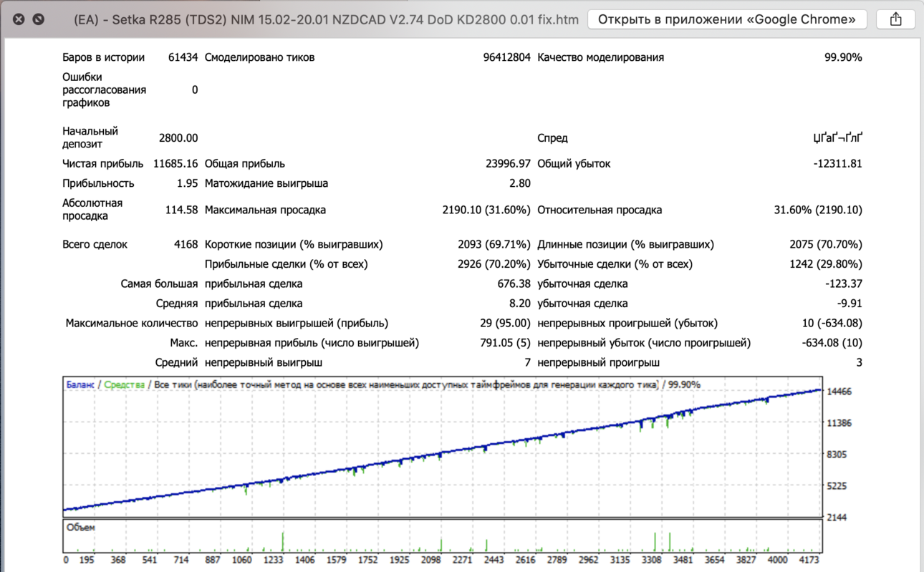The image size is (924, 572).
Task: Select the 'Прибыльные сделки (% от всех)' label
Action: pos(286,264)
